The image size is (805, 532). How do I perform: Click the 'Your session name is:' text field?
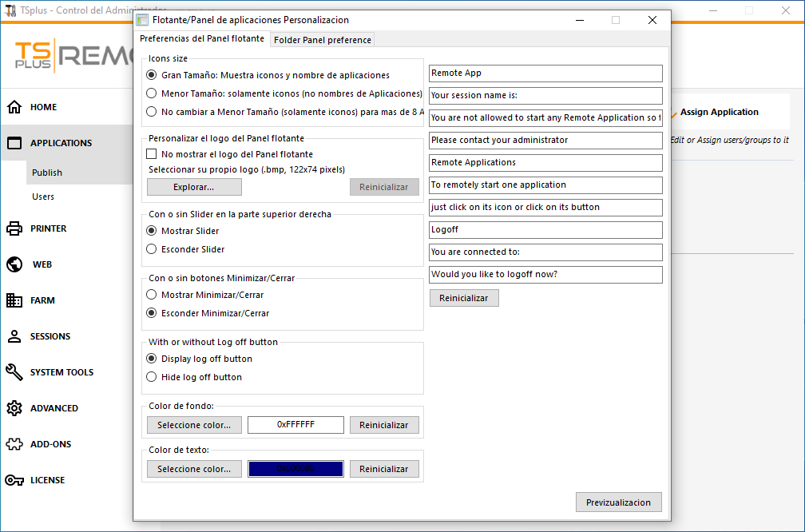(x=545, y=95)
